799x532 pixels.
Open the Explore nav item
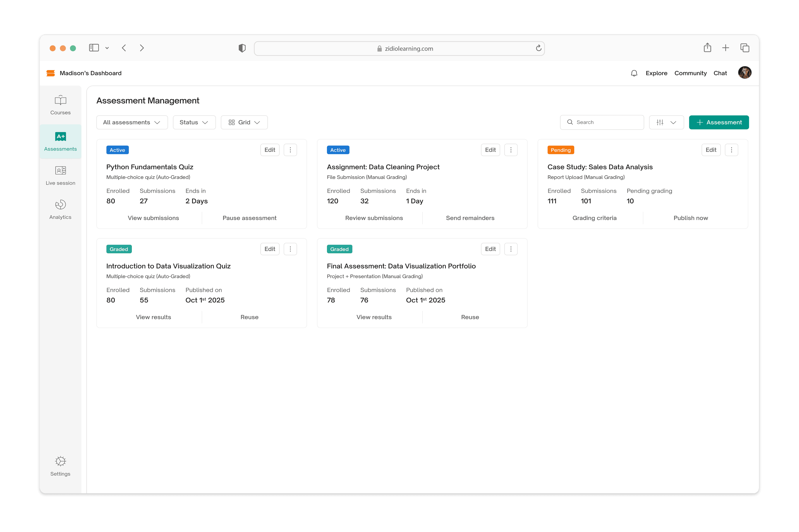(x=656, y=73)
